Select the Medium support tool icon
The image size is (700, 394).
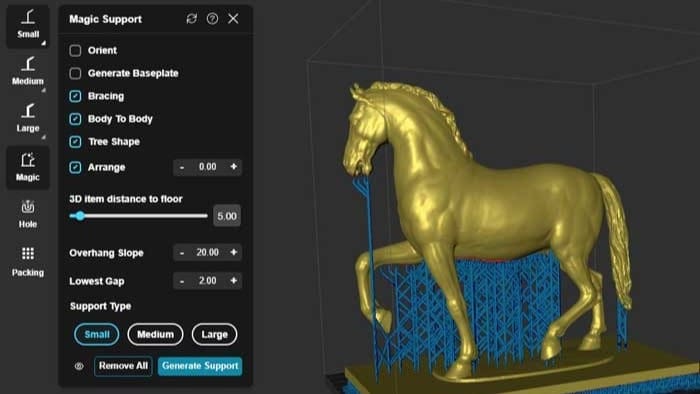coord(28,71)
